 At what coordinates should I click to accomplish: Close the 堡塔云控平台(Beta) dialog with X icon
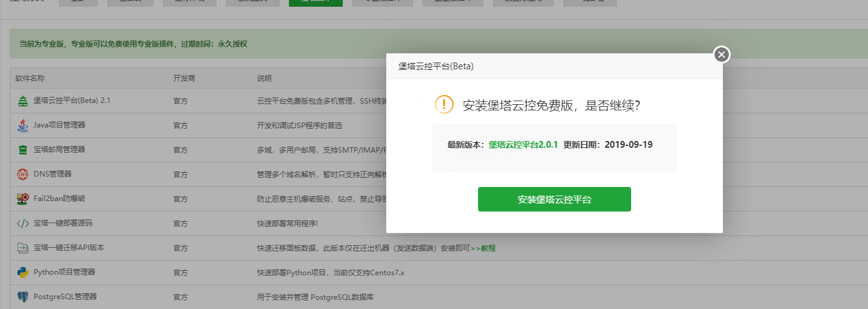coord(722,55)
